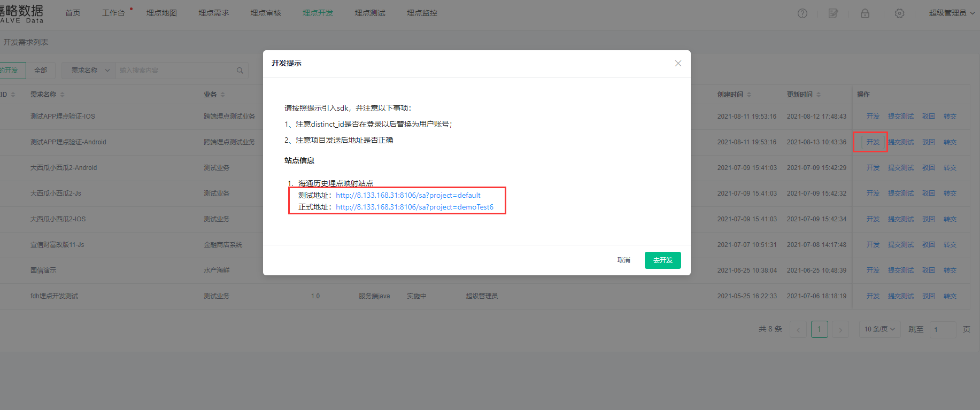This screenshot has height=410, width=980.
Task: Navigate to 埋点审核
Action: [266, 13]
